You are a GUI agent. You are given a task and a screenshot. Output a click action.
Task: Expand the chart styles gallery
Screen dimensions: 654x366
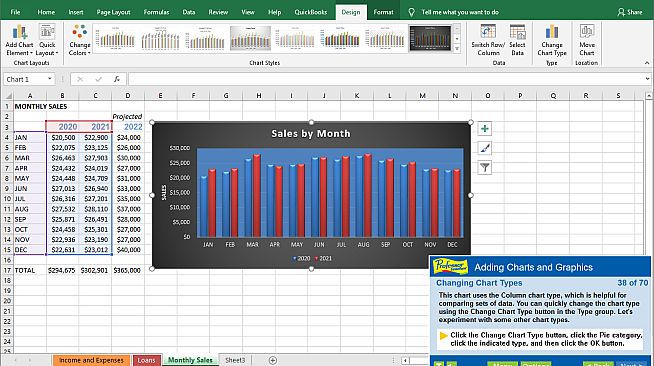pos(457,48)
